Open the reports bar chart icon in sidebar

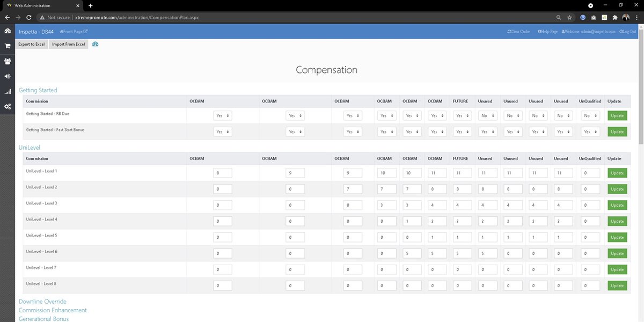tap(7, 91)
